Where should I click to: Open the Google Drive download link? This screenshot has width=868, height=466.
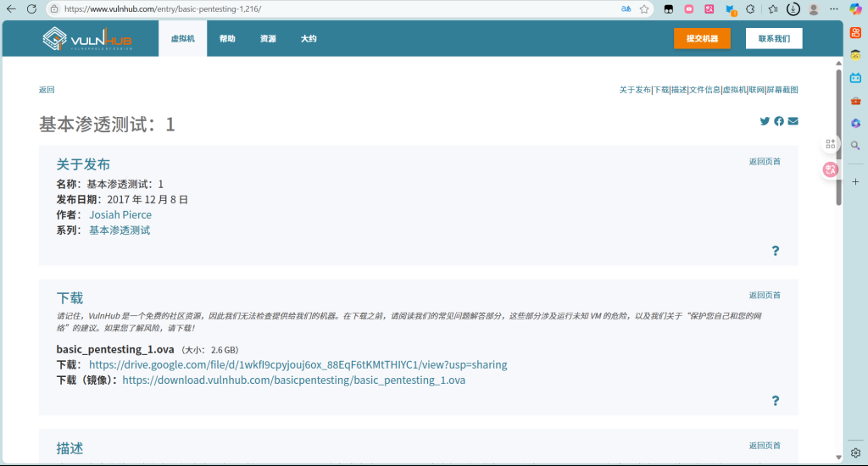click(x=298, y=365)
